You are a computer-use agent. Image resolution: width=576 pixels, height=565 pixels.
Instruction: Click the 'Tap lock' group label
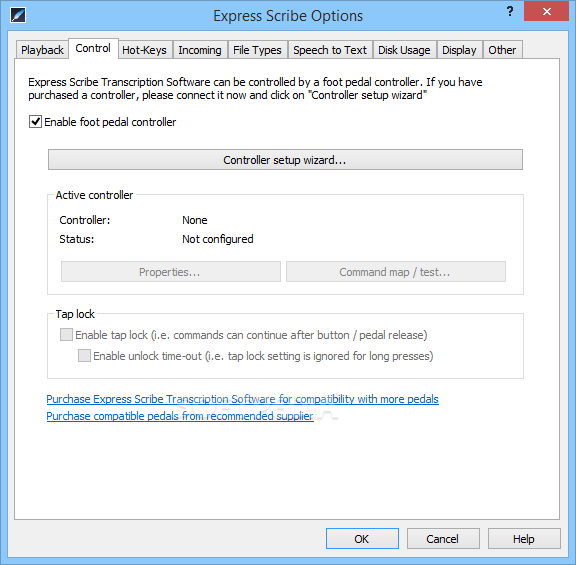[75, 314]
